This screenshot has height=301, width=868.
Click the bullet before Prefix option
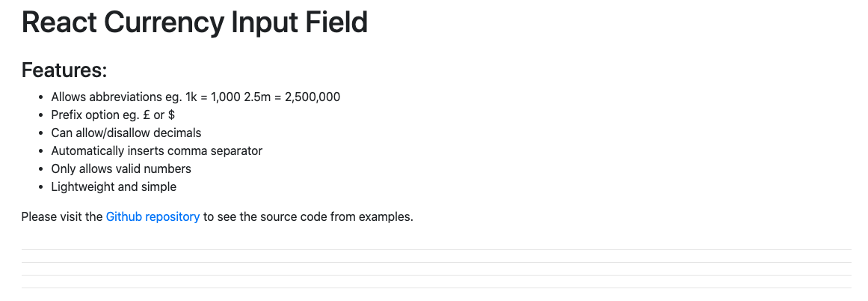[41, 116]
